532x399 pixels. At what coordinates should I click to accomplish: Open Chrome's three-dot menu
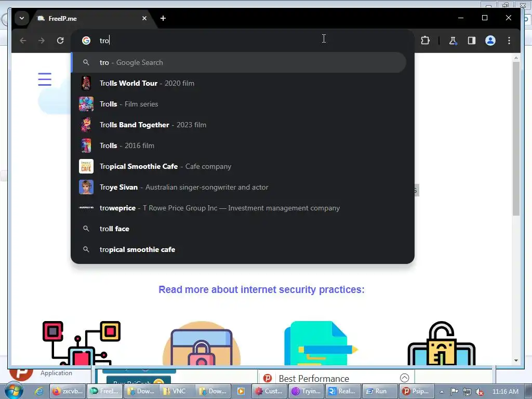coord(509,41)
